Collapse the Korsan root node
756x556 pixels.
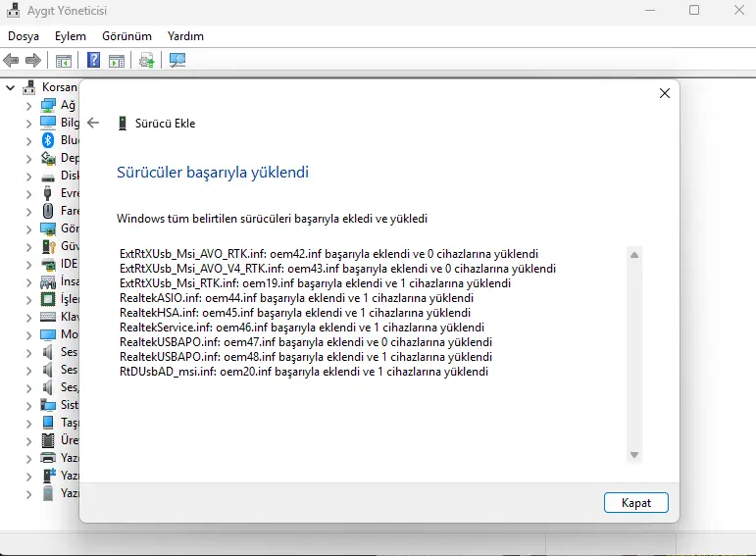click(x=10, y=88)
